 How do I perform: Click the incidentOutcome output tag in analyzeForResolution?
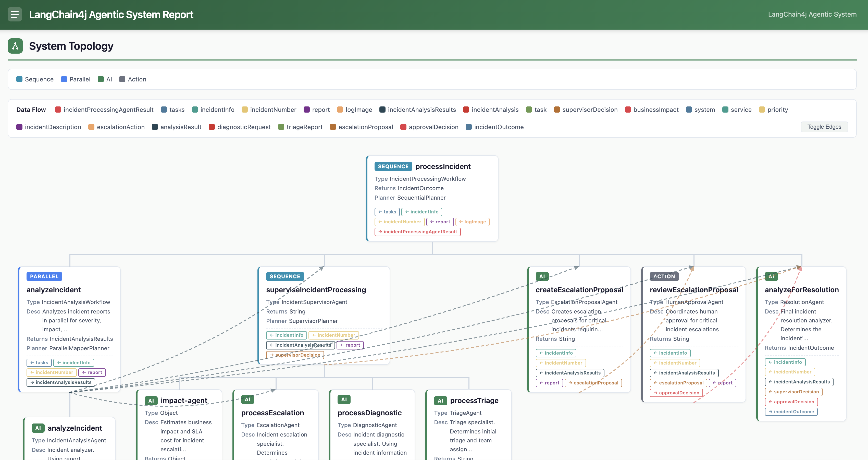(791, 412)
